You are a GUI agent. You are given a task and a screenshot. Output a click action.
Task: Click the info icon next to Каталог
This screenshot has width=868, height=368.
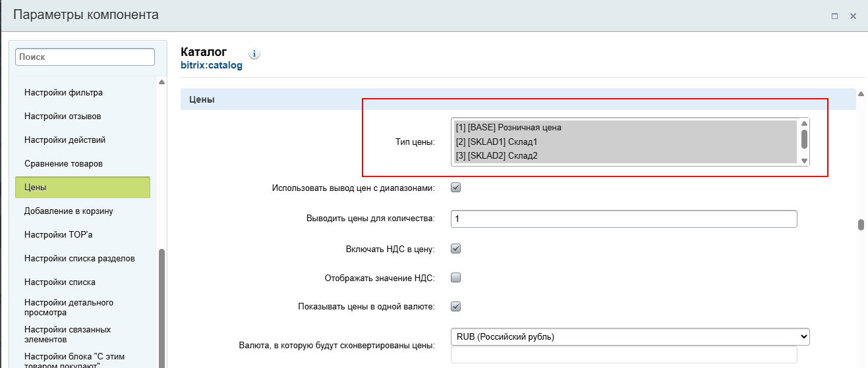click(255, 54)
